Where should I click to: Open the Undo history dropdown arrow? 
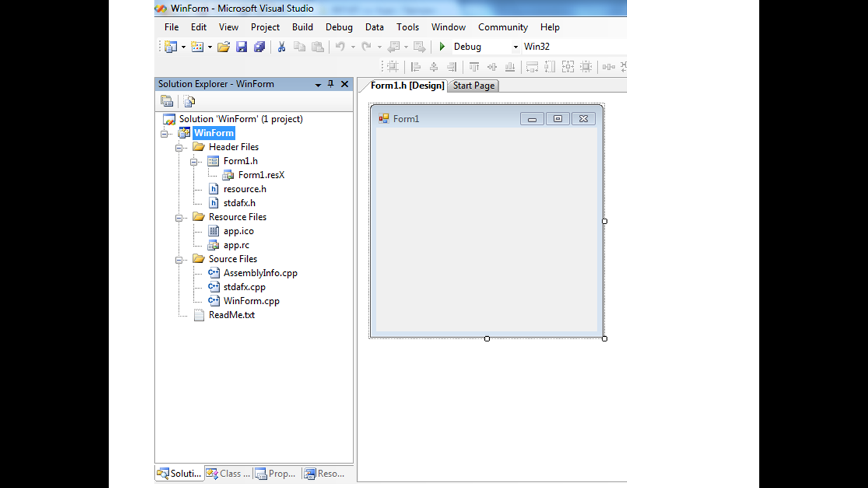coord(353,47)
